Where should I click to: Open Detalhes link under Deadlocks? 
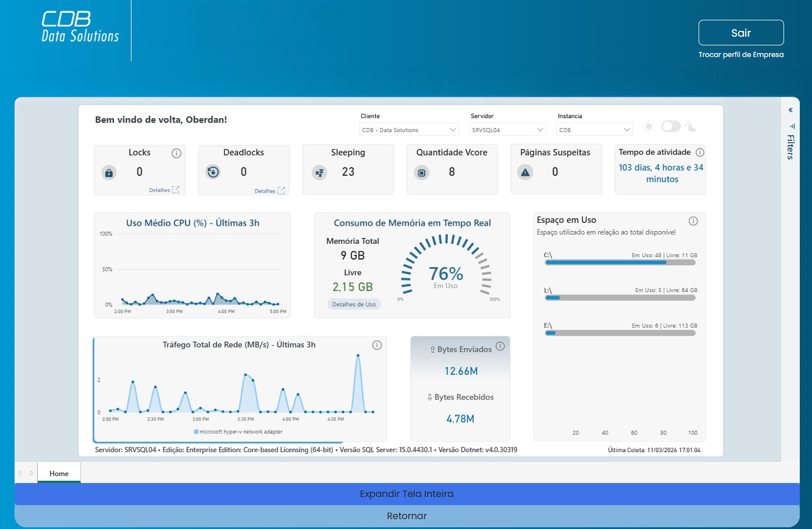pyautogui.click(x=269, y=191)
